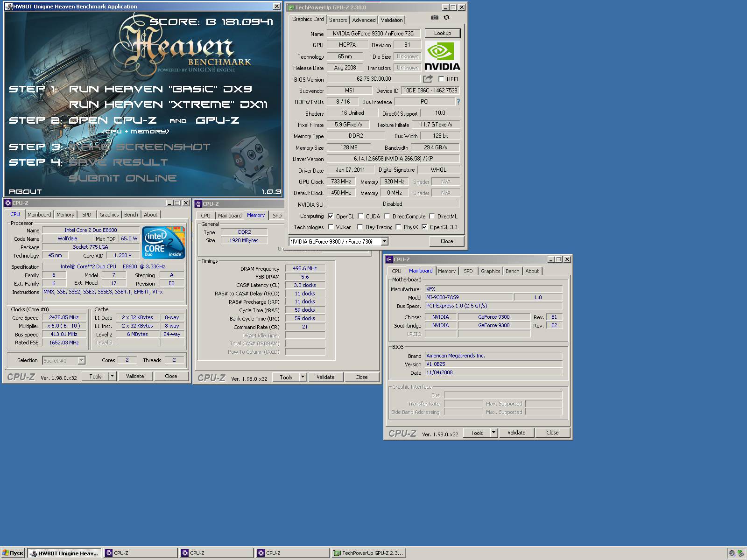Click RUN HEAVEN "XTREME" DX11
The width and height of the screenshot is (747, 560).
169,105
